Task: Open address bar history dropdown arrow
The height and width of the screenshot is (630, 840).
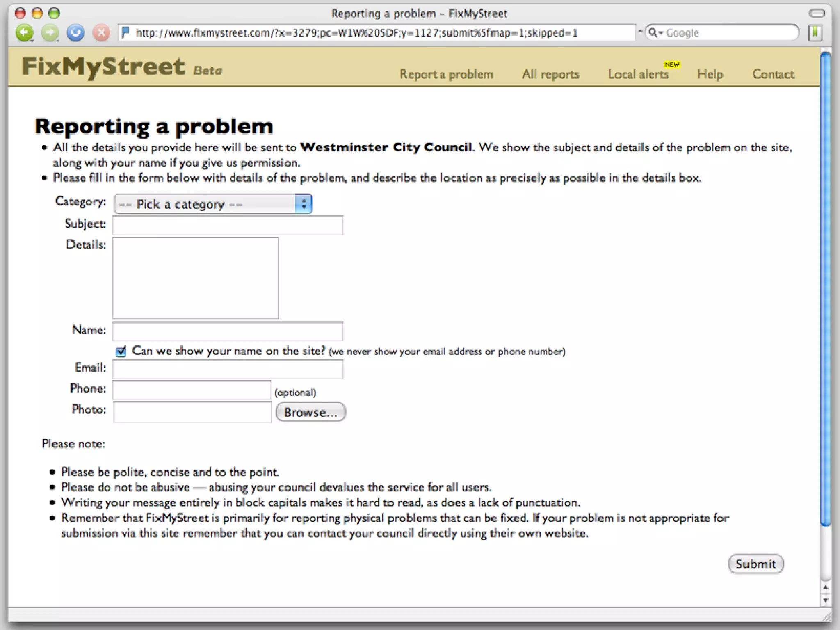Action: (x=640, y=31)
